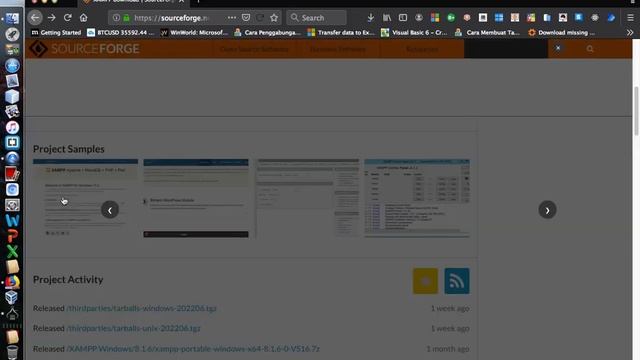Open Microsoft Excel from the Dock
This screenshot has height=360, width=640.
click(12, 251)
